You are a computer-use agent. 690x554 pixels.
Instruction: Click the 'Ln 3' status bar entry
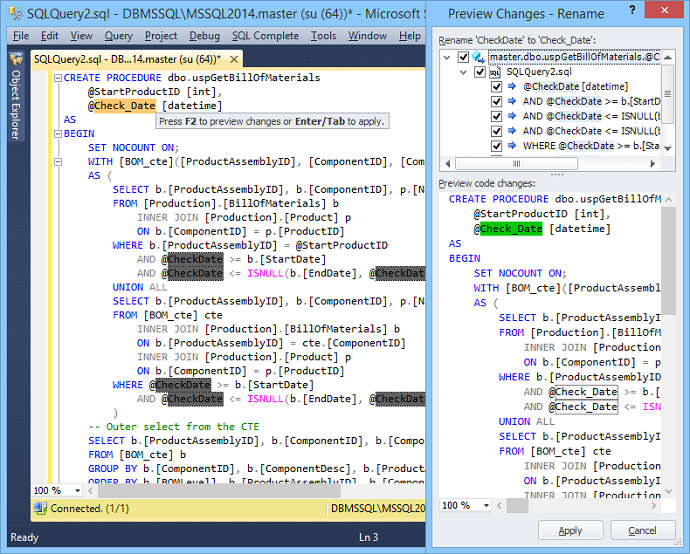pos(368,537)
